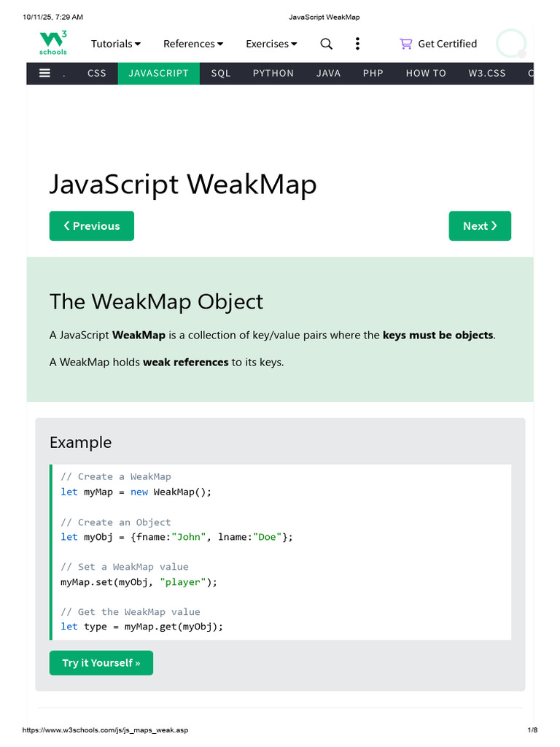Open the PYTHON tab
Image resolution: width=560 pixels, height=747 pixels.
pyautogui.click(x=273, y=74)
